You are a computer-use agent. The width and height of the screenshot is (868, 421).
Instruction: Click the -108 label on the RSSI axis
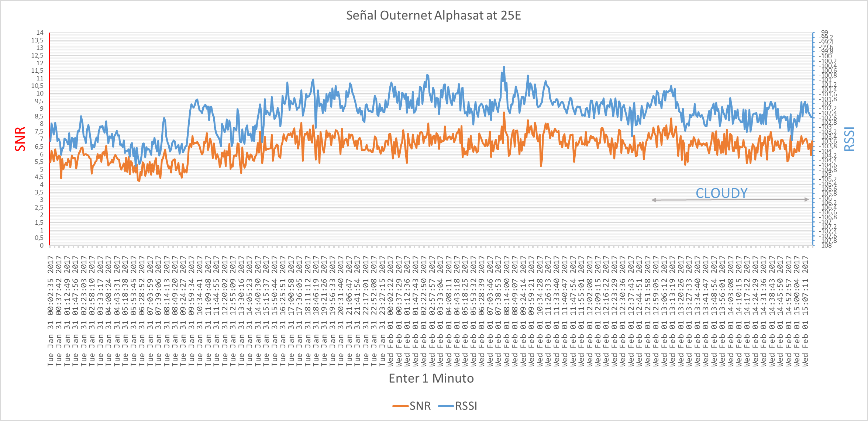pyautogui.click(x=826, y=245)
